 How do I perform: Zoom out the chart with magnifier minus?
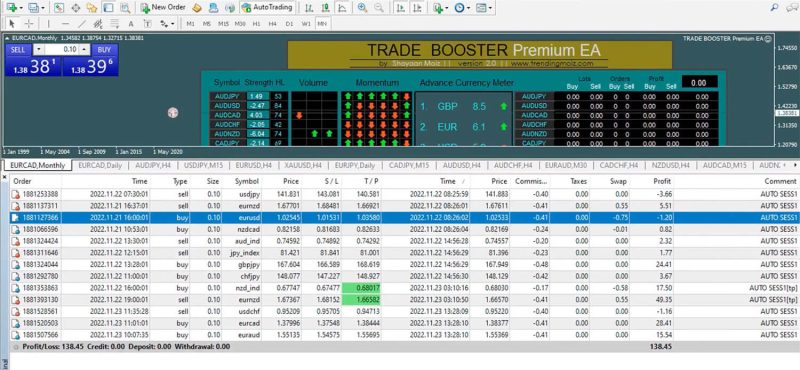click(x=379, y=8)
